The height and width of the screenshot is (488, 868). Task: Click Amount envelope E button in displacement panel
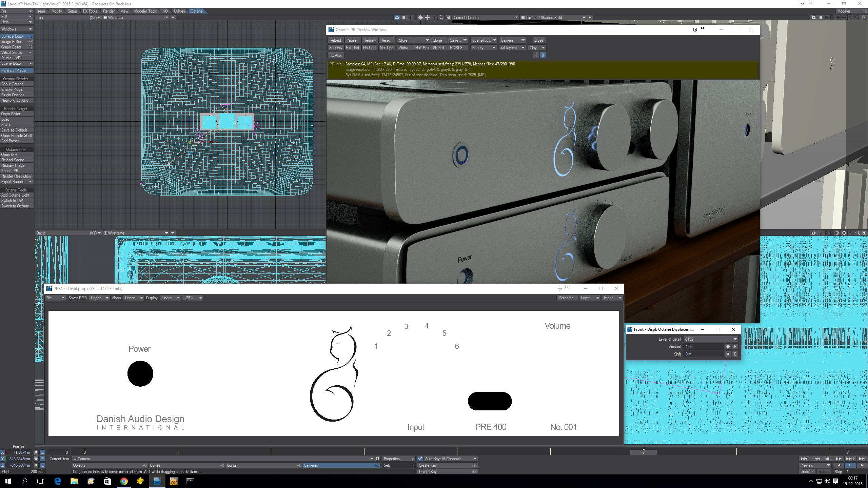click(735, 347)
